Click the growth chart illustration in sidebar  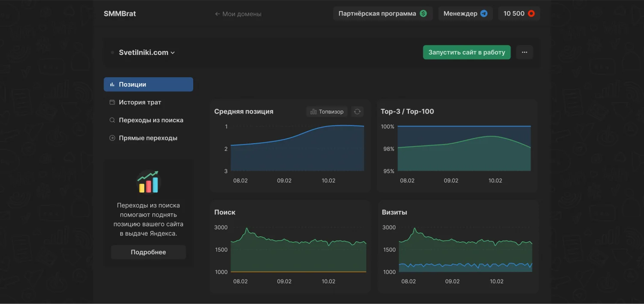tap(148, 181)
